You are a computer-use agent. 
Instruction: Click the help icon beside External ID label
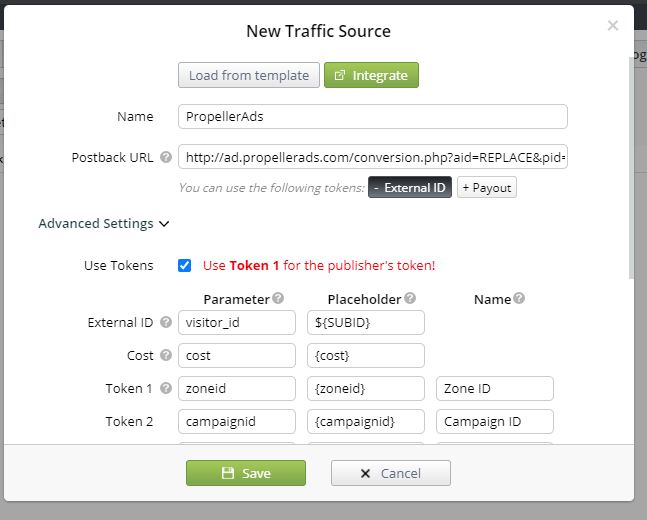[166, 322]
